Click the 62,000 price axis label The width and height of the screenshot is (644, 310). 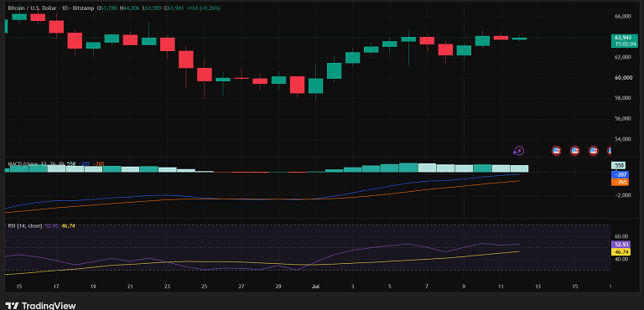pyautogui.click(x=623, y=58)
